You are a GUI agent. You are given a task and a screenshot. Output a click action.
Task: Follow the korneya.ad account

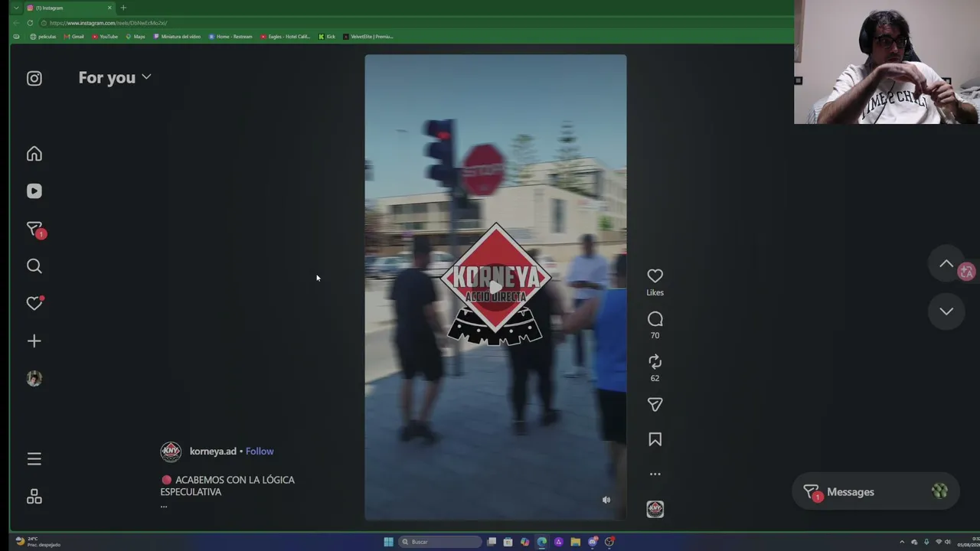260,452
